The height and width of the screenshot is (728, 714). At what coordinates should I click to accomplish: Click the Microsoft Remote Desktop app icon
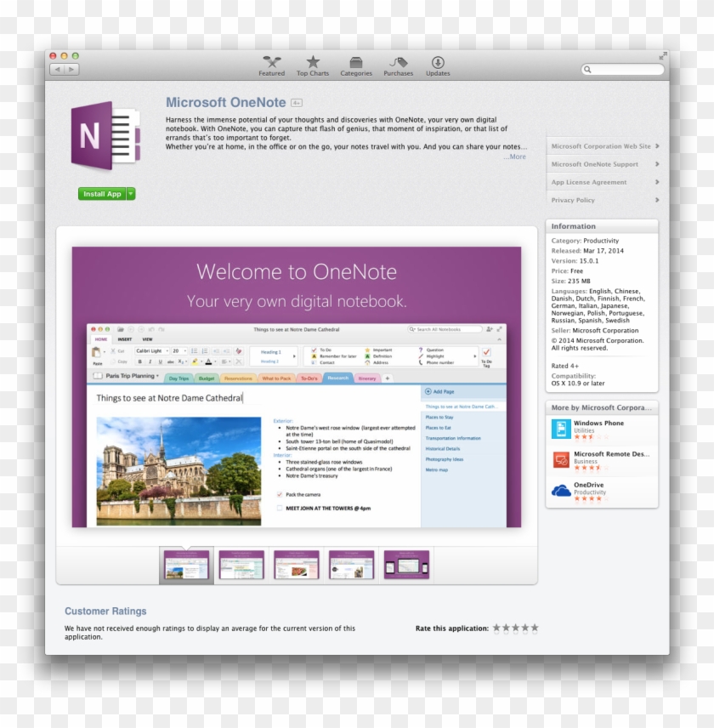point(561,460)
